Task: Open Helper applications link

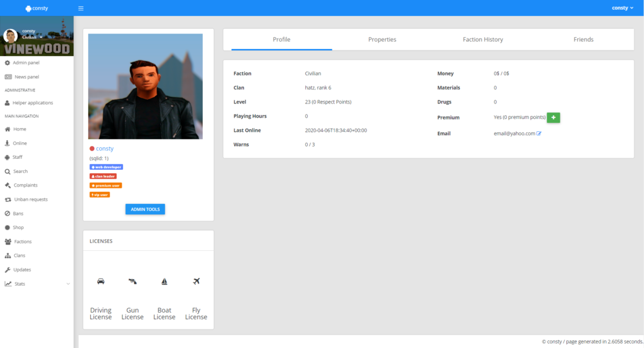Action: coord(33,102)
